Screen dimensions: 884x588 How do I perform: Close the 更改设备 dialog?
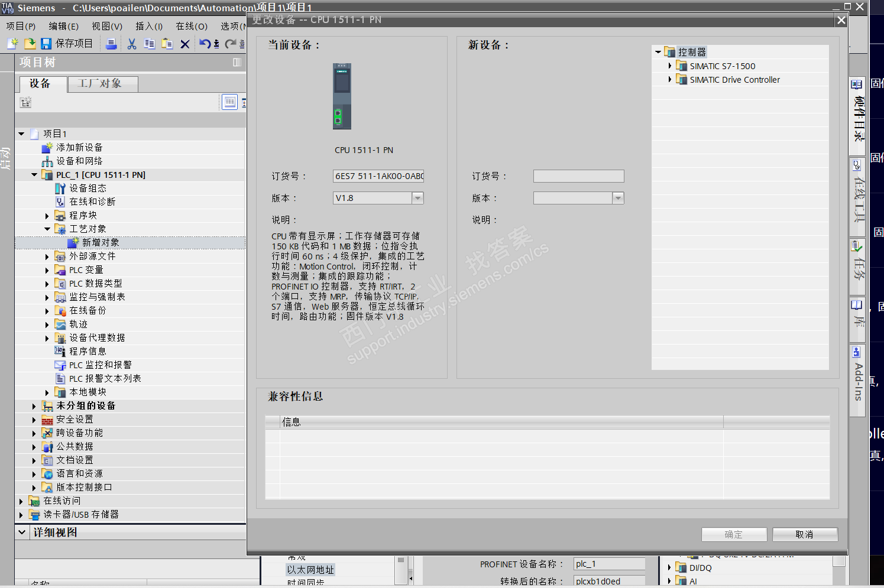coord(841,20)
